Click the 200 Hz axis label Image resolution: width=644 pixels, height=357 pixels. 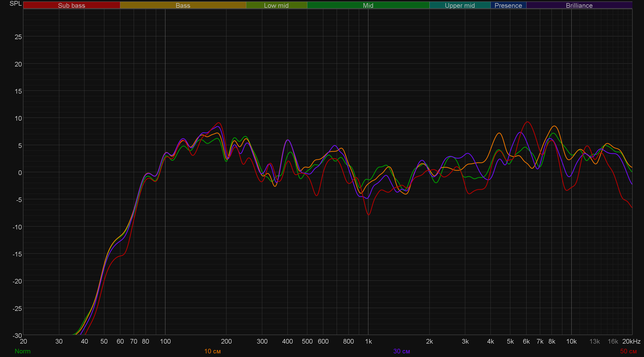coord(226,341)
